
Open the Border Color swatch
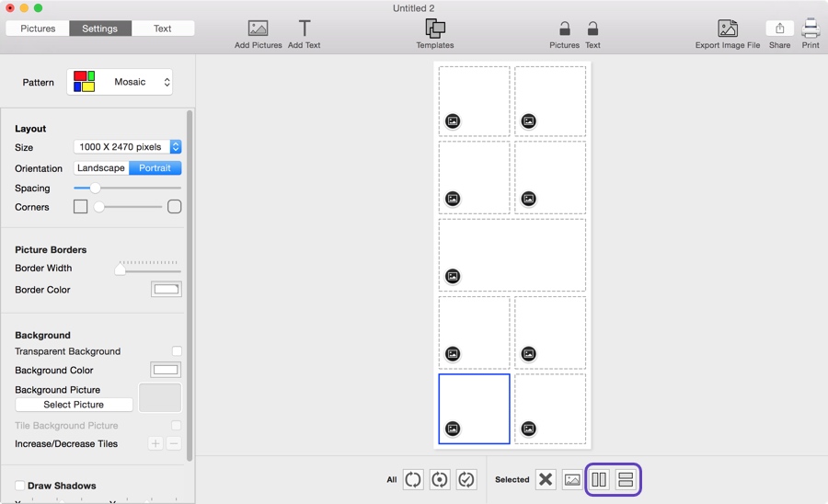167,289
